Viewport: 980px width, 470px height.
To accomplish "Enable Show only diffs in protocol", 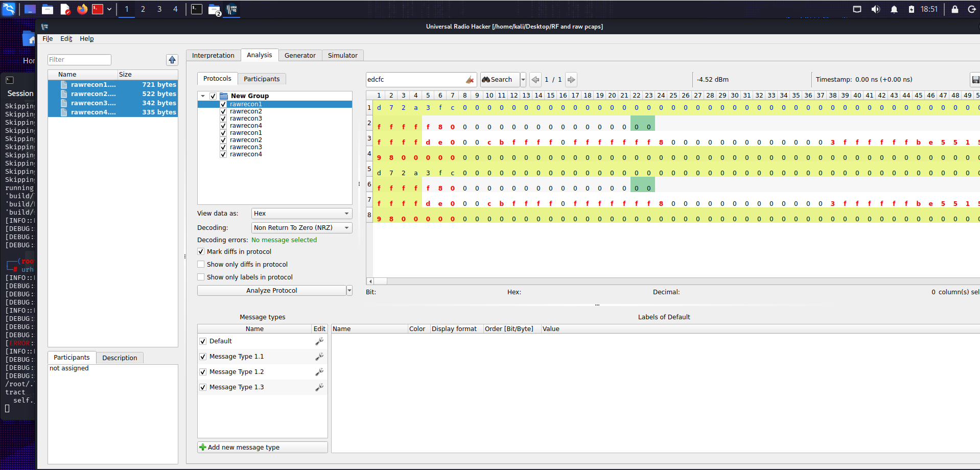I will (201, 265).
